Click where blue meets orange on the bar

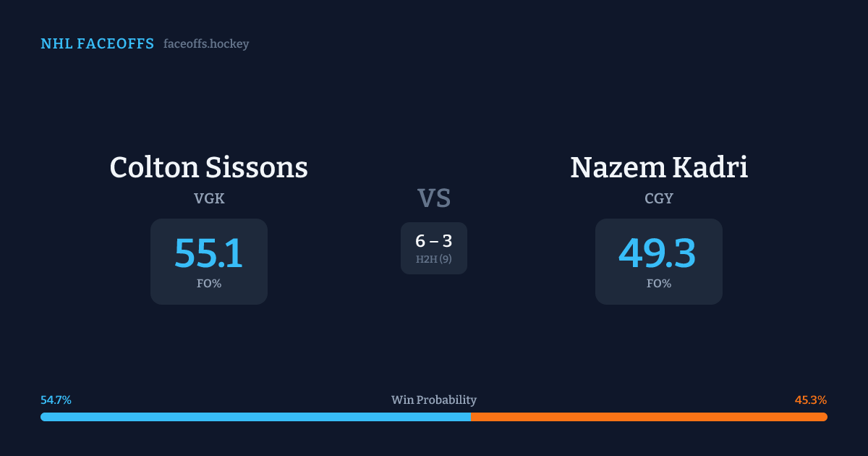point(471,417)
